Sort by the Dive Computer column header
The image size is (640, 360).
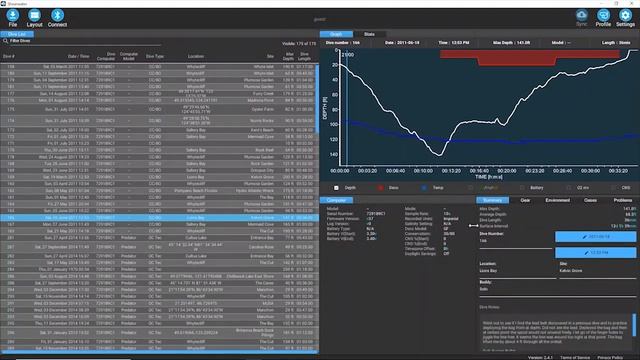[x=106, y=56]
